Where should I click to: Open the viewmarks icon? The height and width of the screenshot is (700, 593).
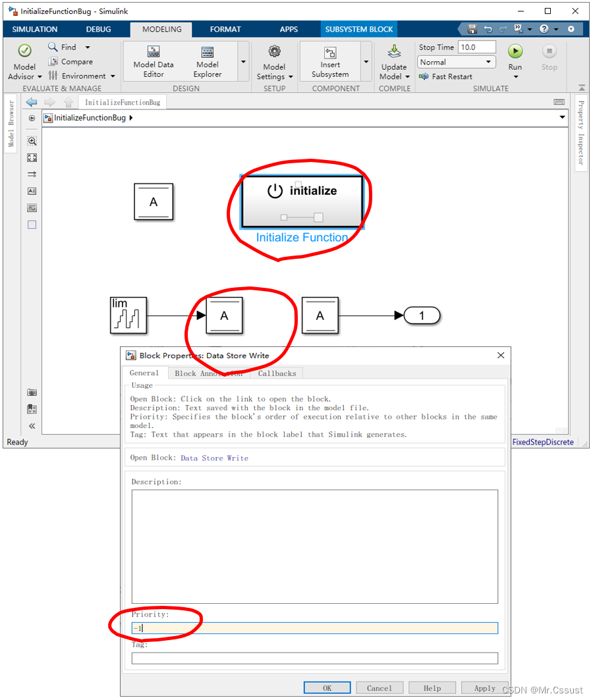(x=32, y=409)
